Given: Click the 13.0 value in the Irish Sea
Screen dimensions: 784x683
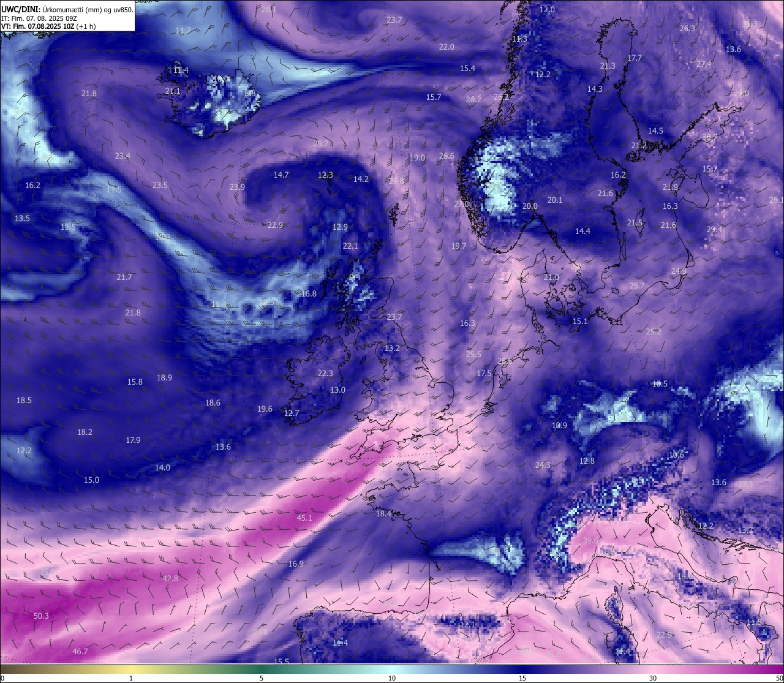Looking at the screenshot, I should pos(337,390).
